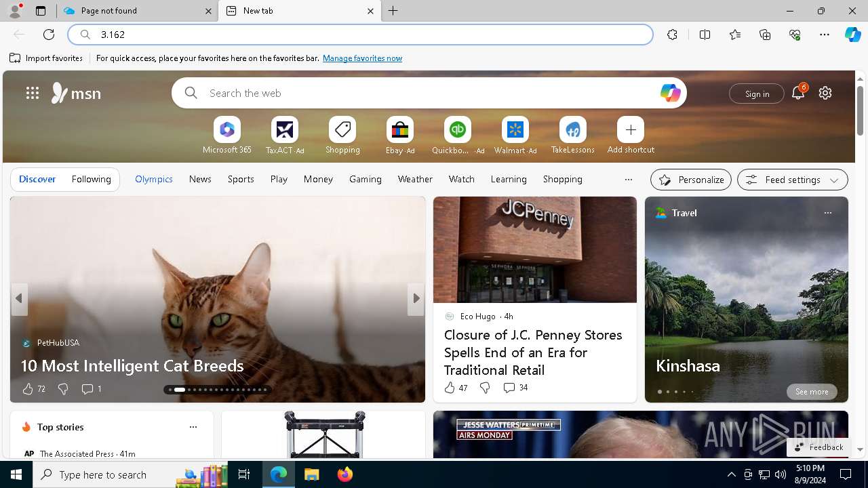Dislike the J.C. Penney article
This screenshot has height=488, width=868.
[485, 388]
